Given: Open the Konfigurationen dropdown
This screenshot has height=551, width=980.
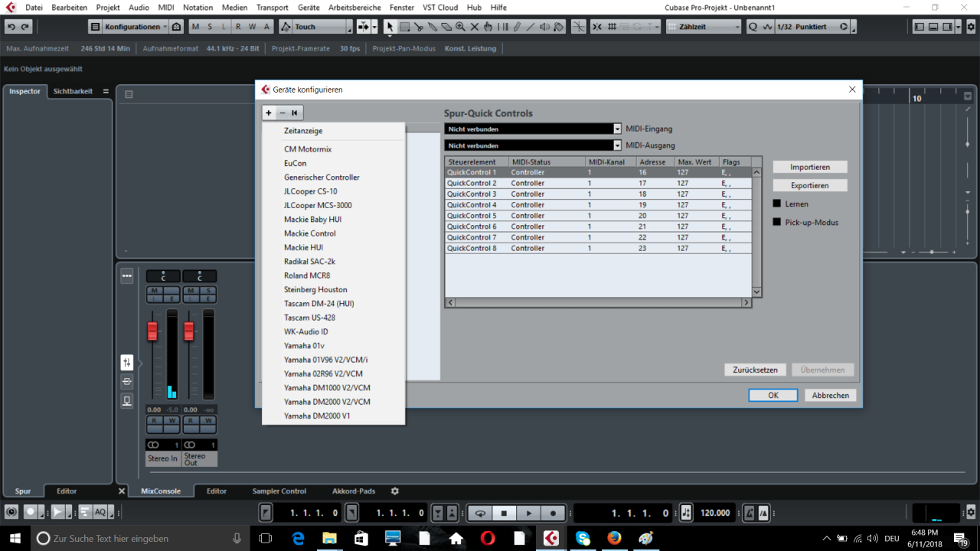Looking at the screenshot, I should tap(135, 27).
